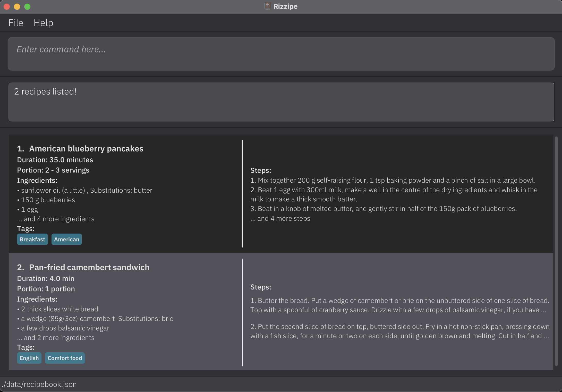
Task: Click the Rizzipe app icon in title bar
Action: coord(267,6)
